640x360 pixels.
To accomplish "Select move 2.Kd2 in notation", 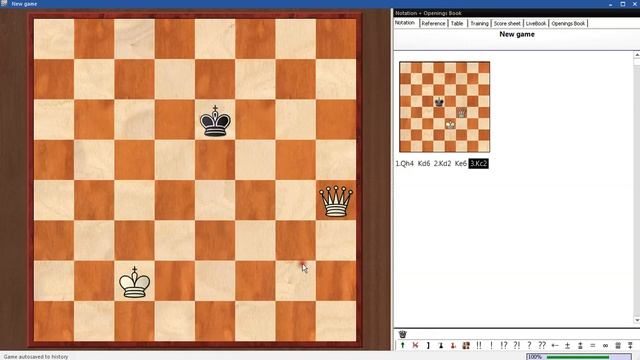I will click(x=442, y=164).
